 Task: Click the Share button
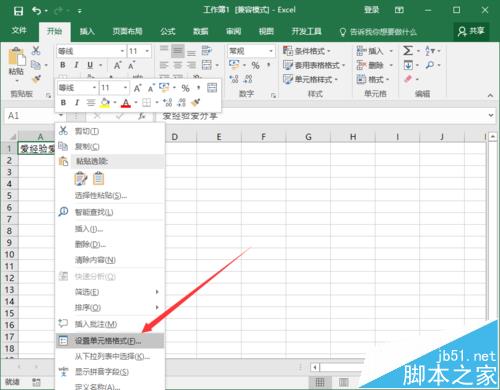(x=471, y=31)
